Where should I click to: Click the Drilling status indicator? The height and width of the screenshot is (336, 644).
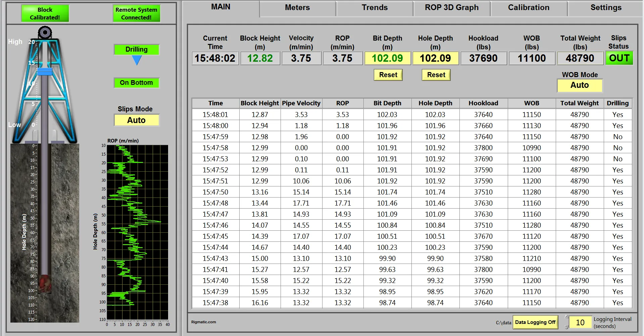tap(136, 49)
